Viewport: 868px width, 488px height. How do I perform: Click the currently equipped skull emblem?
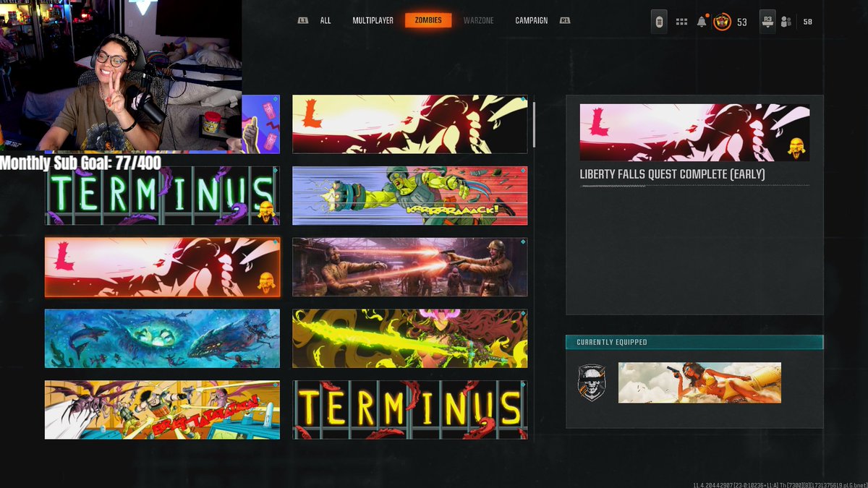pos(591,382)
